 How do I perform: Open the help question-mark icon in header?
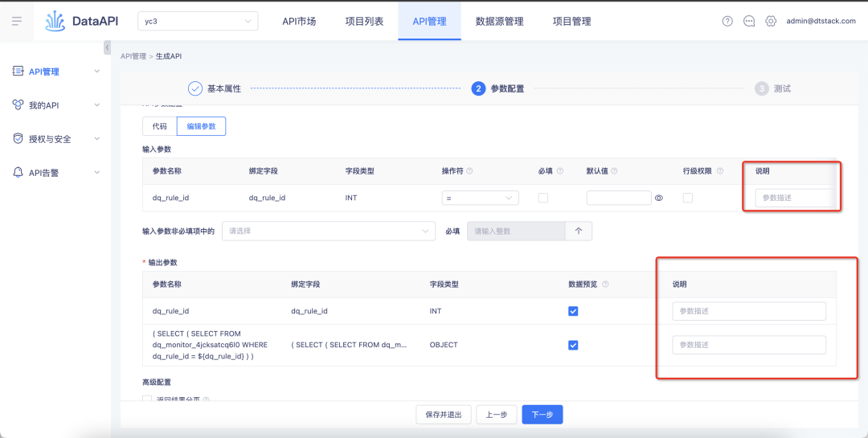(x=727, y=21)
